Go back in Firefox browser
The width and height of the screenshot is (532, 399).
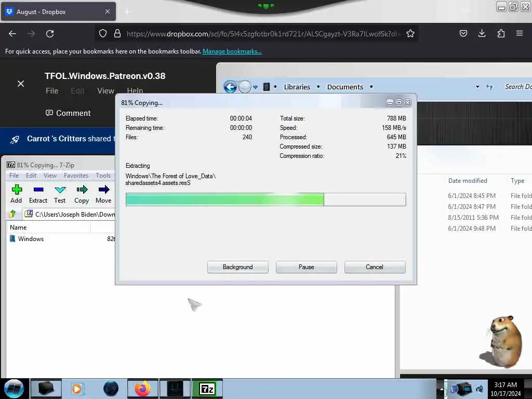(12, 34)
